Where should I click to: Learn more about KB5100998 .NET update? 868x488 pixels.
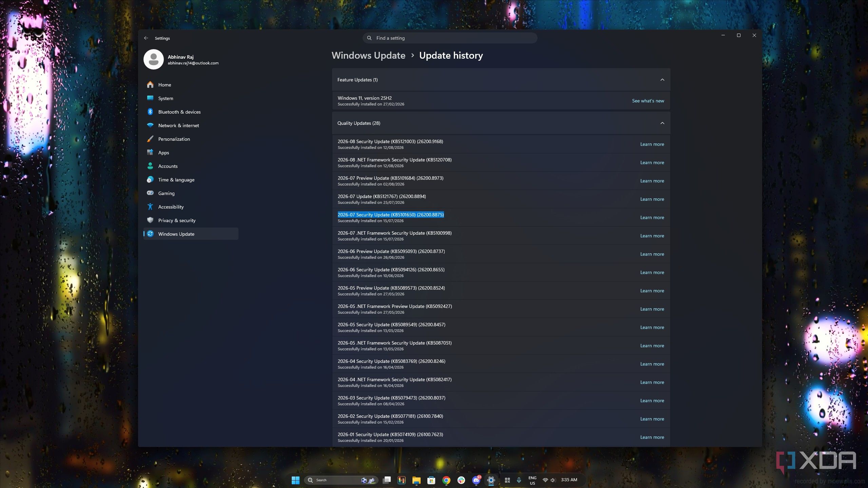652,236
